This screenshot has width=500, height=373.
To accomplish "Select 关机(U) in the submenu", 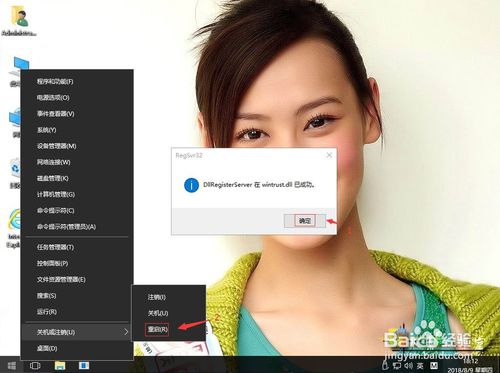I will click(169, 313).
